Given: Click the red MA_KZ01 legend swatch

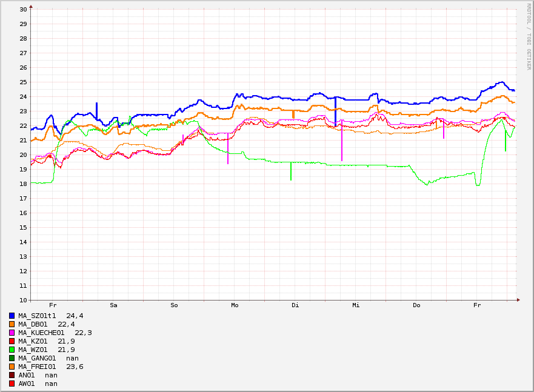Looking at the screenshot, I should point(12,341).
